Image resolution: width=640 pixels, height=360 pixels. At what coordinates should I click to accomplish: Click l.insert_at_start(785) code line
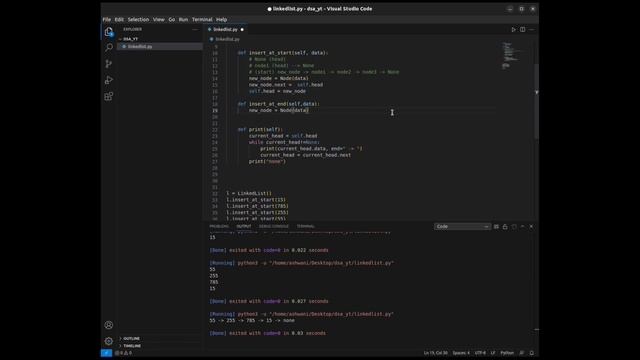258,207
